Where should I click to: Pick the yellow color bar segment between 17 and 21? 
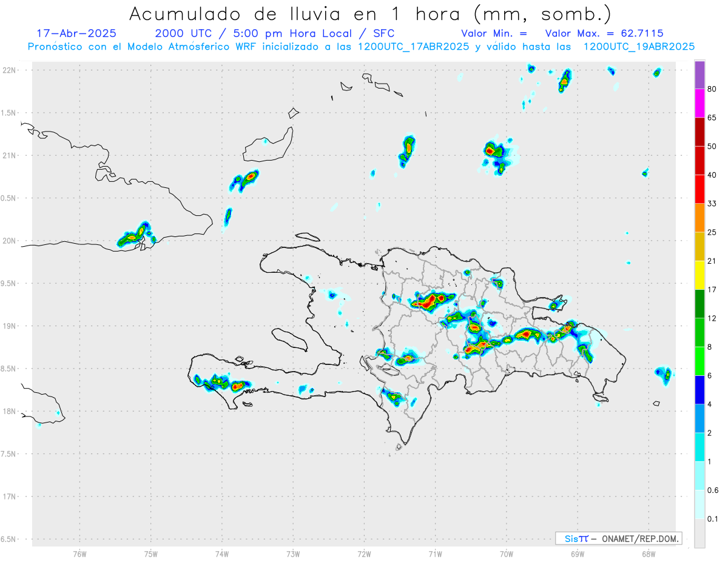699,275
